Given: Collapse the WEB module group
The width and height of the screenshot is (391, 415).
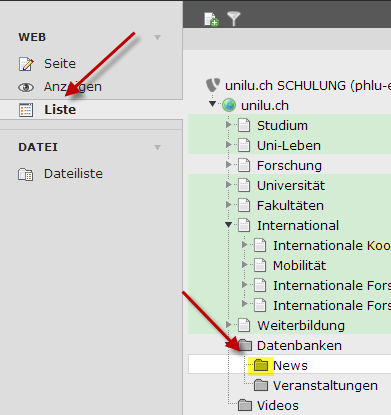Looking at the screenshot, I should (x=158, y=37).
